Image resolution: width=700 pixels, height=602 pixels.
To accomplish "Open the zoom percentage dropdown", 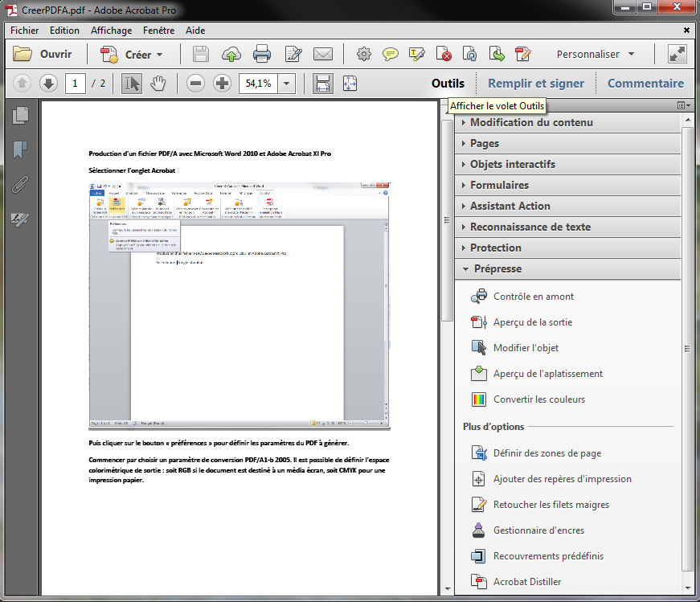I will pyautogui.click(x=287, y=83).
